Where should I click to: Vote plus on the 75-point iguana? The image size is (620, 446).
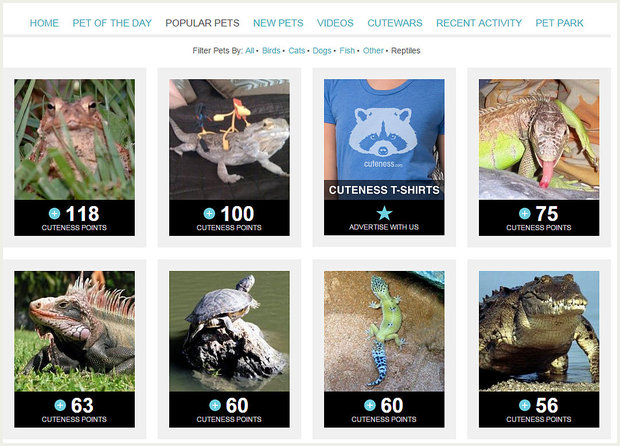click(x=524, y=214)
